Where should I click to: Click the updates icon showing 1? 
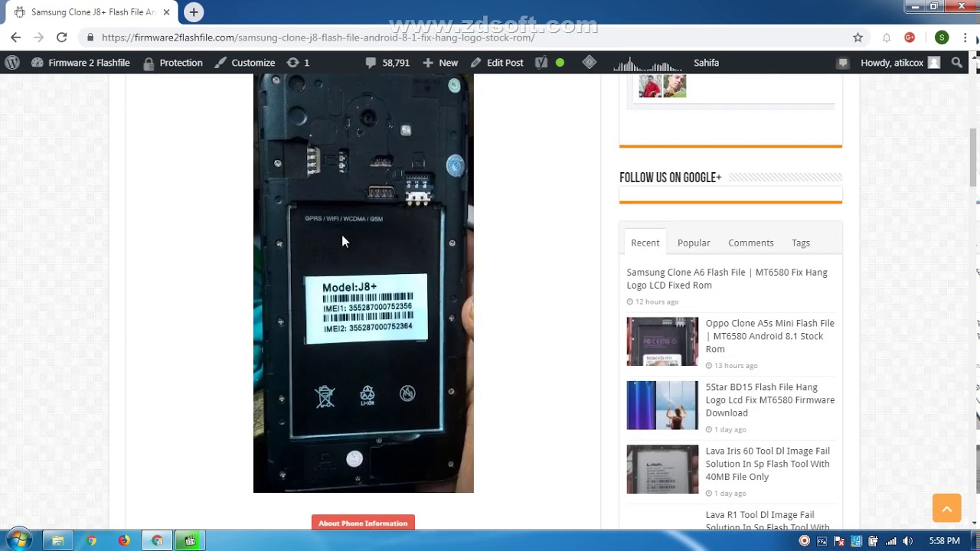(x=298, y=63)
